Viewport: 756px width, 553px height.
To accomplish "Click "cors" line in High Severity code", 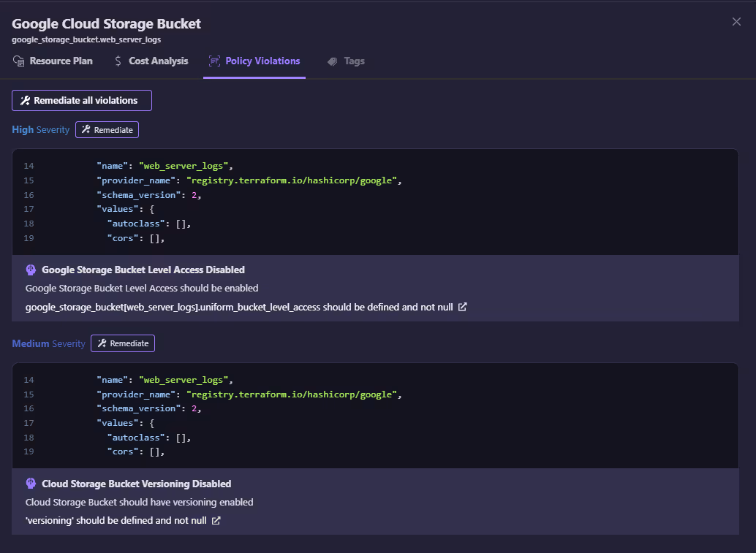I will (136, 238).
